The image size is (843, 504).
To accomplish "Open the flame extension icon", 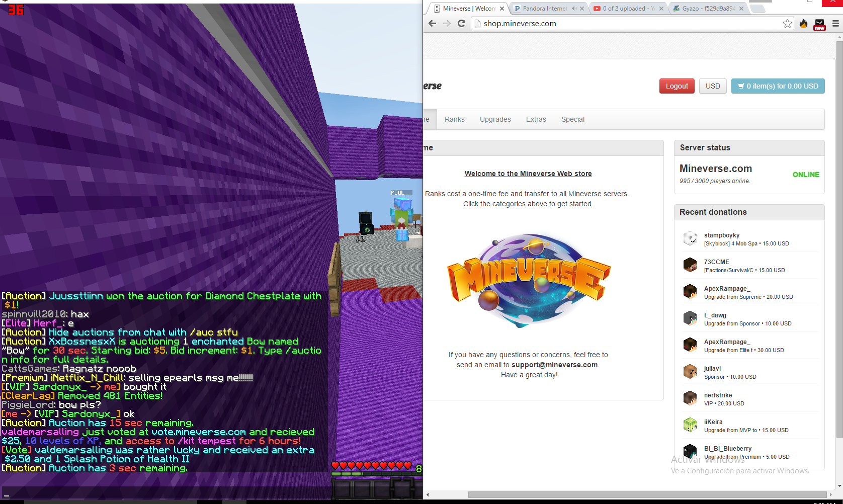I will coord(804,23).
